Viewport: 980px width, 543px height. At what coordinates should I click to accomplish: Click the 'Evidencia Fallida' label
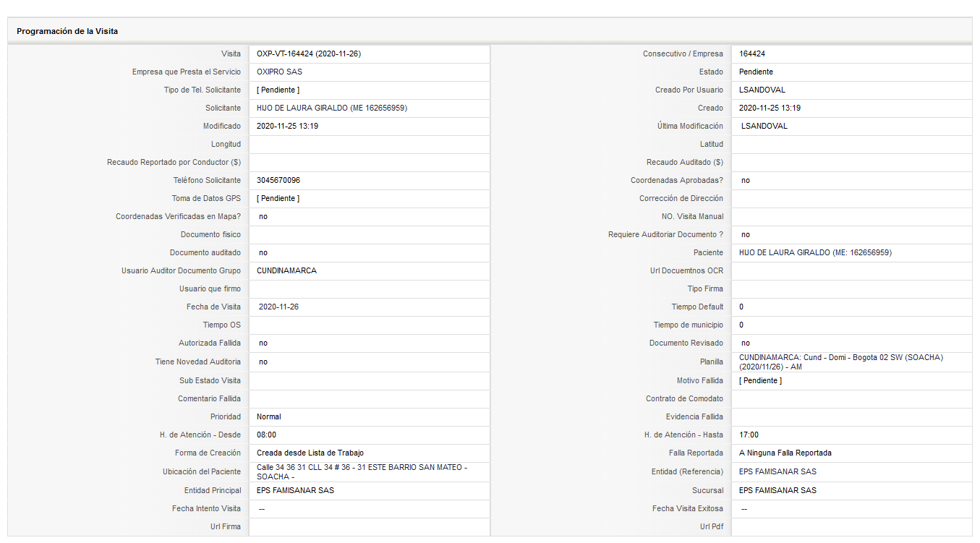tap(694, 417)
